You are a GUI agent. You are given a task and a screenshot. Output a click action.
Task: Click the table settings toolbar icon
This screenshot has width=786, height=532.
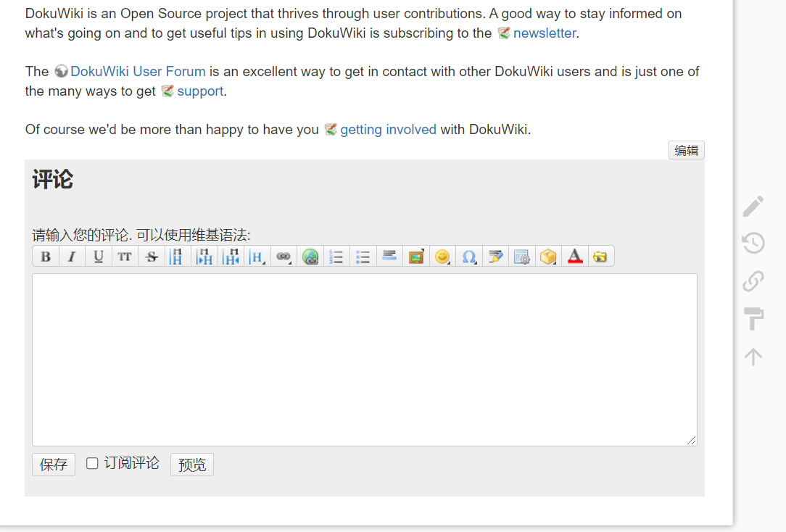[x=522, y=257]
